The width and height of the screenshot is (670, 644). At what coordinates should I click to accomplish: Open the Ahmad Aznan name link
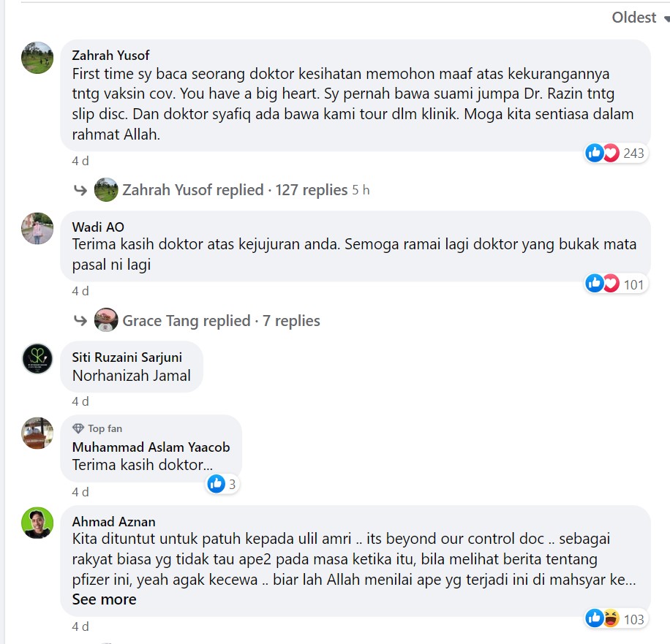point(113,521)
